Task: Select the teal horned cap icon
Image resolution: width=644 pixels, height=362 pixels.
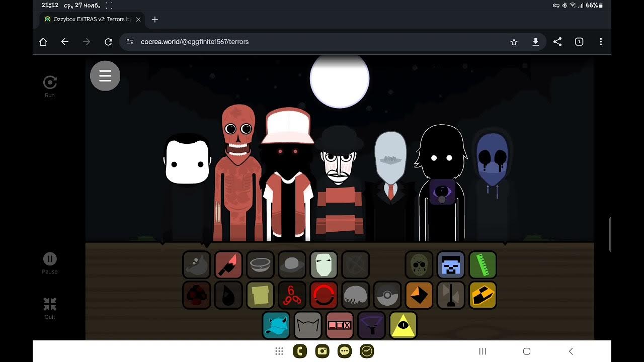Action: click(276, 325)
